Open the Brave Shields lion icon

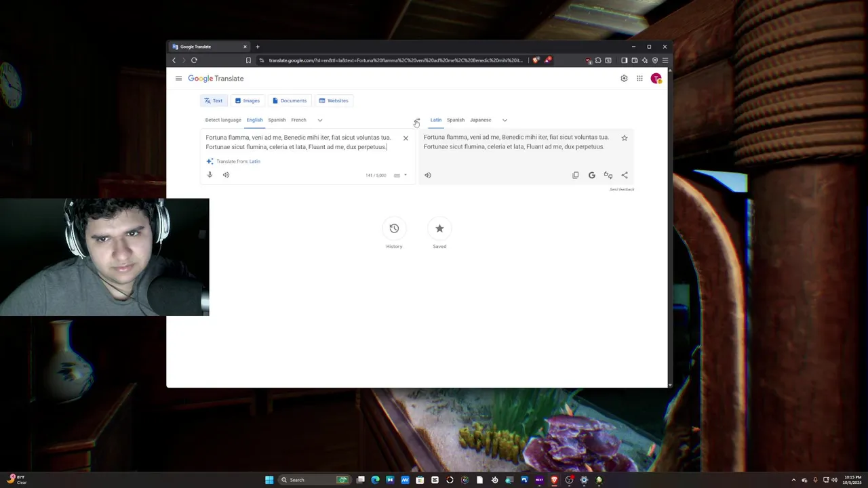pyautogui.click(x=536, y=60)
